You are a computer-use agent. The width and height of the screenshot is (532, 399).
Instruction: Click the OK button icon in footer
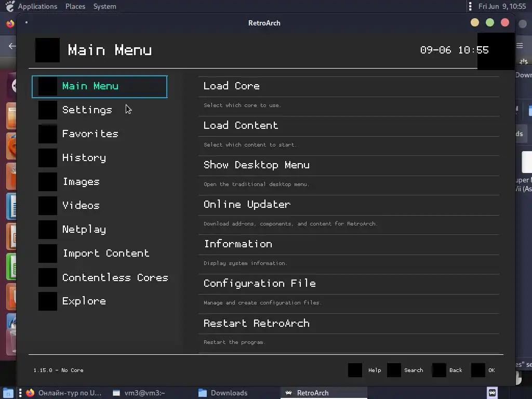tap(478, 370)
